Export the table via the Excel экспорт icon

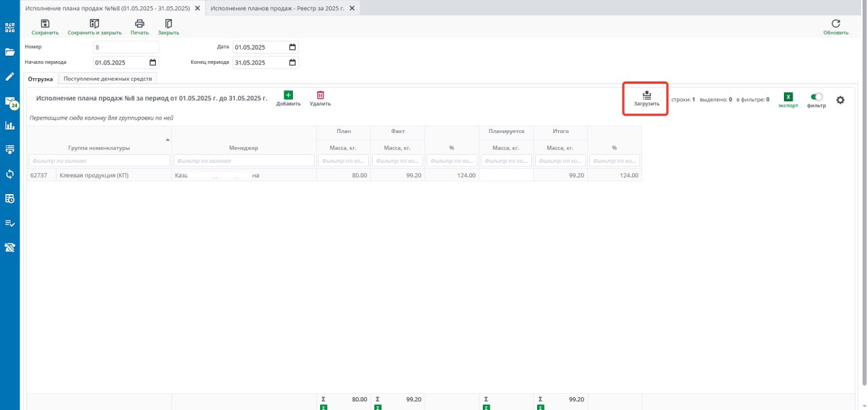coord(788,98)
